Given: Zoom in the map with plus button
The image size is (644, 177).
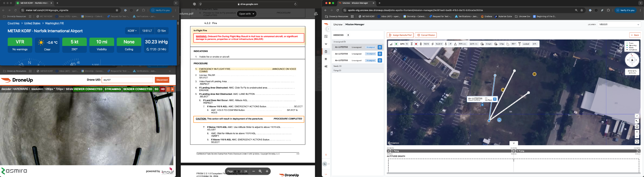Looking at the screenshot, I should pyautogui.click(x=637, y=132).
